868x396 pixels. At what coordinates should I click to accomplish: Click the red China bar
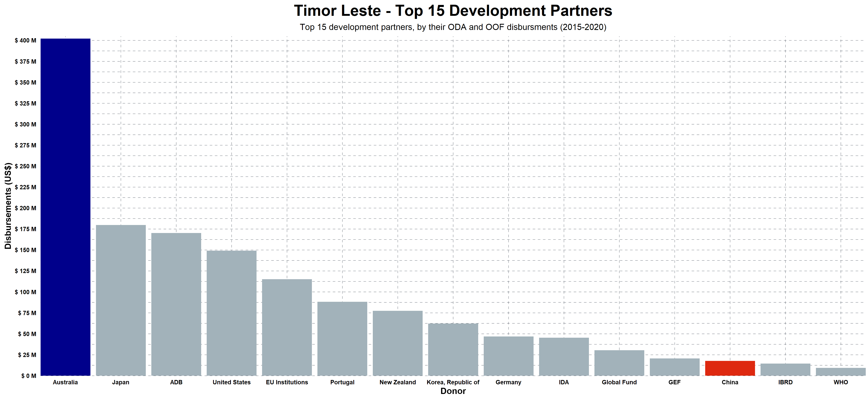[730, 368]
